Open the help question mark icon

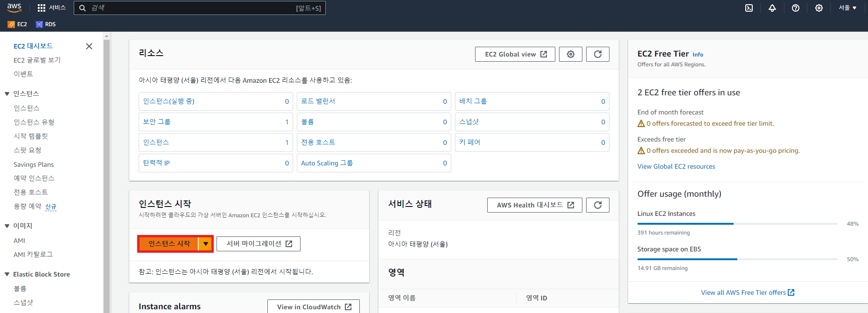coord(796,8)
